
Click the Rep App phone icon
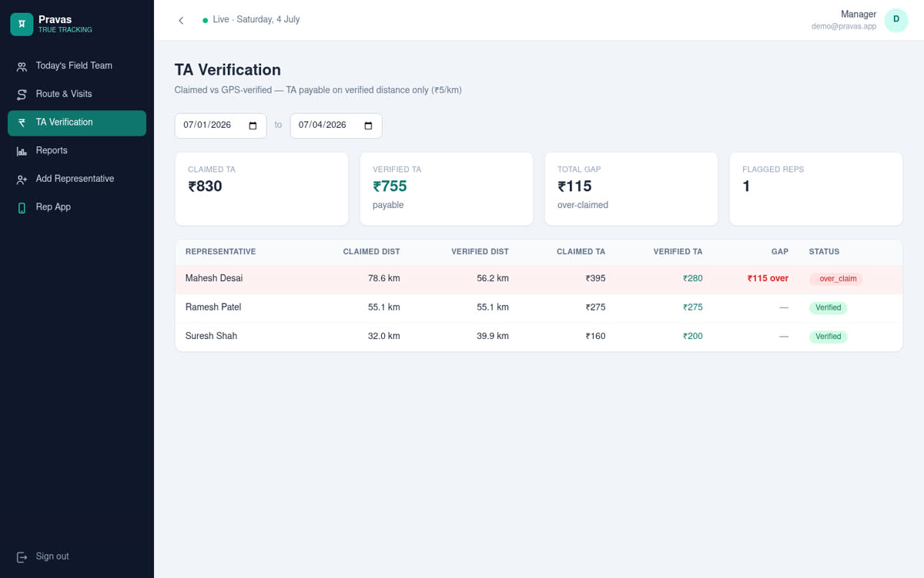tap(22, 207)
